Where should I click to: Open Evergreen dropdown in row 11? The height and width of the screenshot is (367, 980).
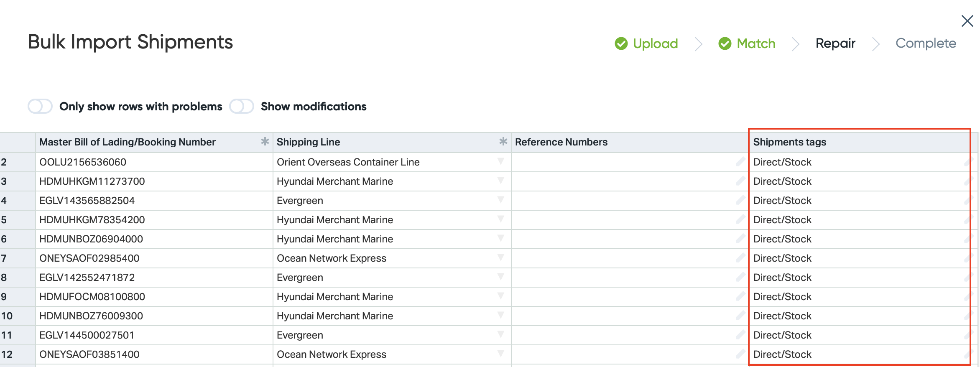[500, 334]
